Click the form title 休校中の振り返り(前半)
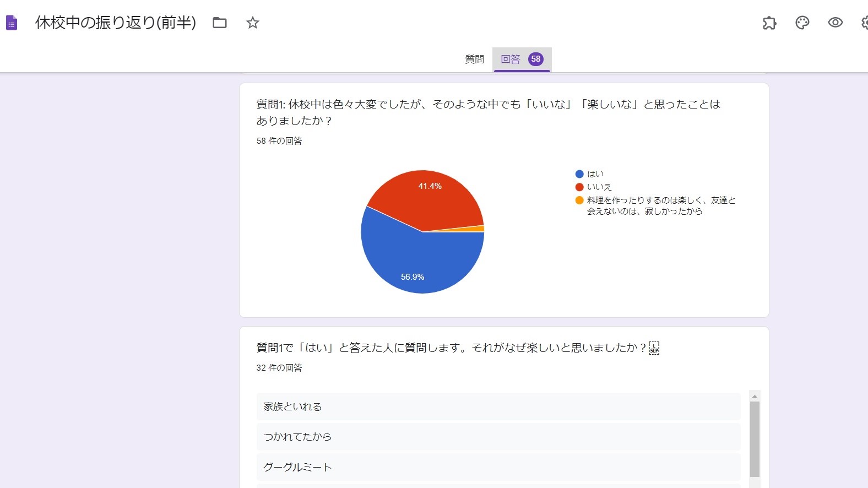The image size is (868, 488). (116, 23)
